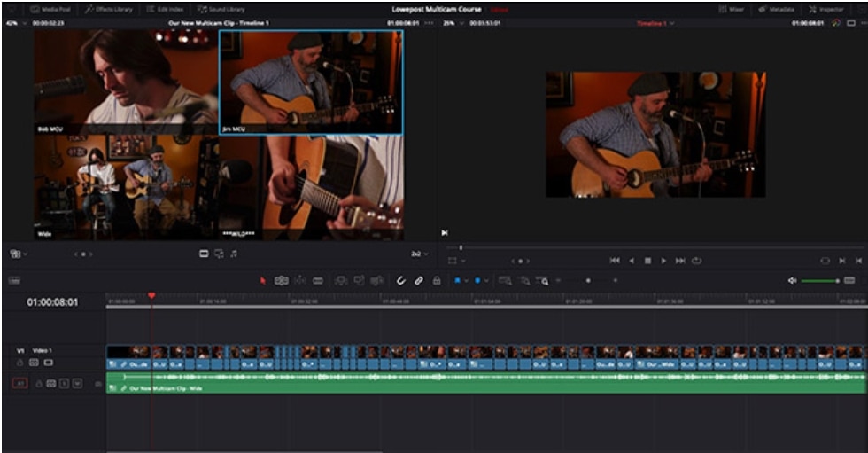Mute audio with the speaker icon
The height and width of the screenshot is (453, 868).
click(x=792, y=281)
